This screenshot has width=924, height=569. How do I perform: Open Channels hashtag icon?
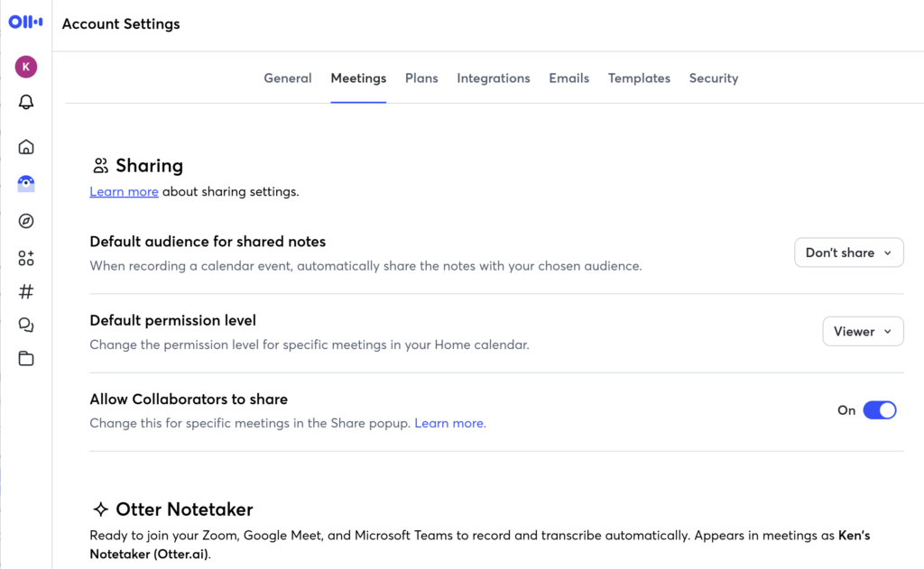coord(26,291)
